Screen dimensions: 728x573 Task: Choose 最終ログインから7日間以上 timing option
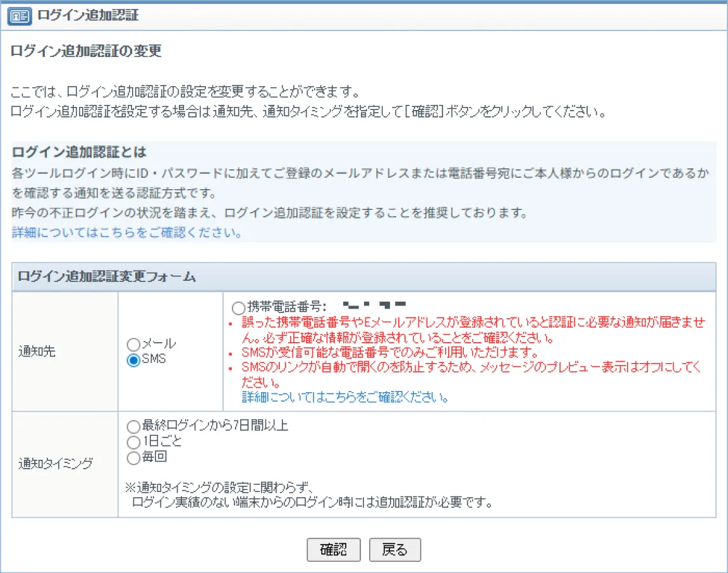133,426
